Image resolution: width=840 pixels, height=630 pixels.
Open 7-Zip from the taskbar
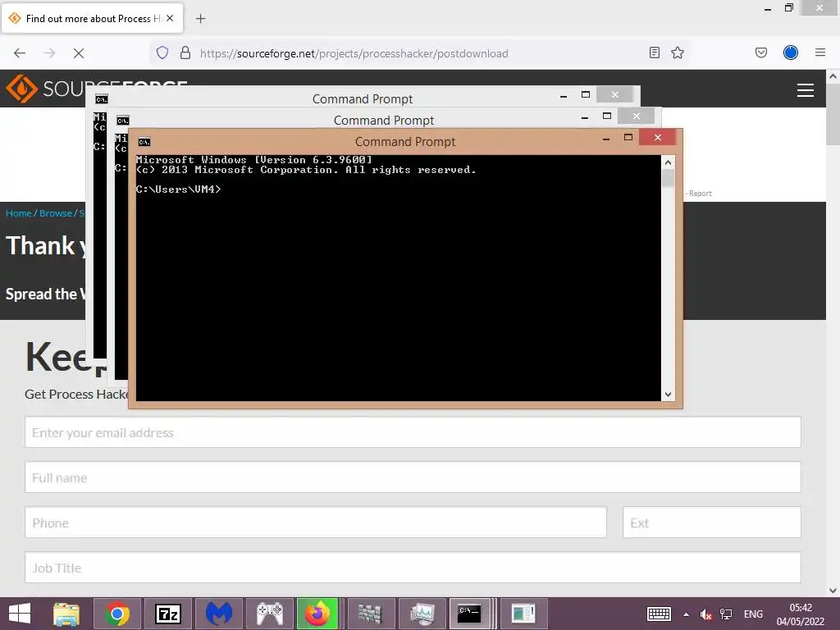(167, 614)
